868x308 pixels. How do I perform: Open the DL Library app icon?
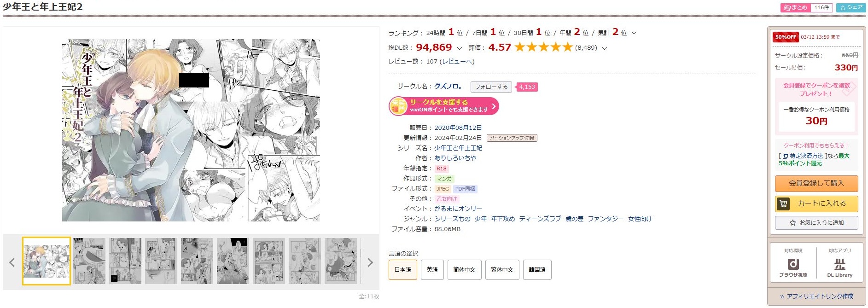click(839, 264)
